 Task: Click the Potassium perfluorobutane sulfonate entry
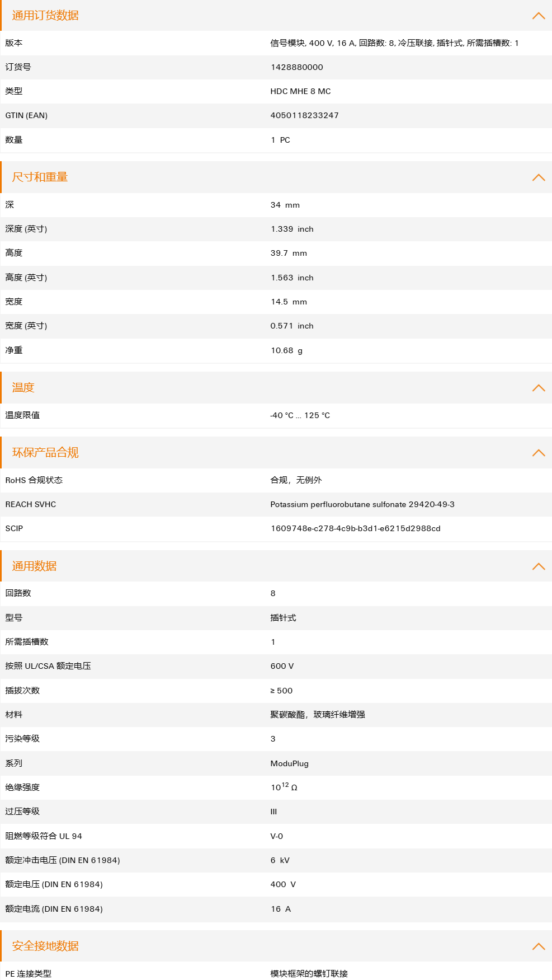[x=362, y=504]
